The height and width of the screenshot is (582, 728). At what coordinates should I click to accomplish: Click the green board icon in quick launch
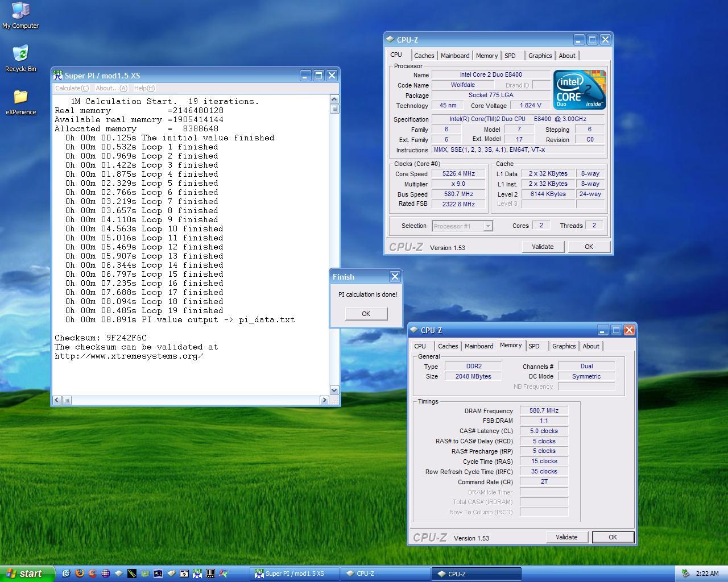point(145,573)
